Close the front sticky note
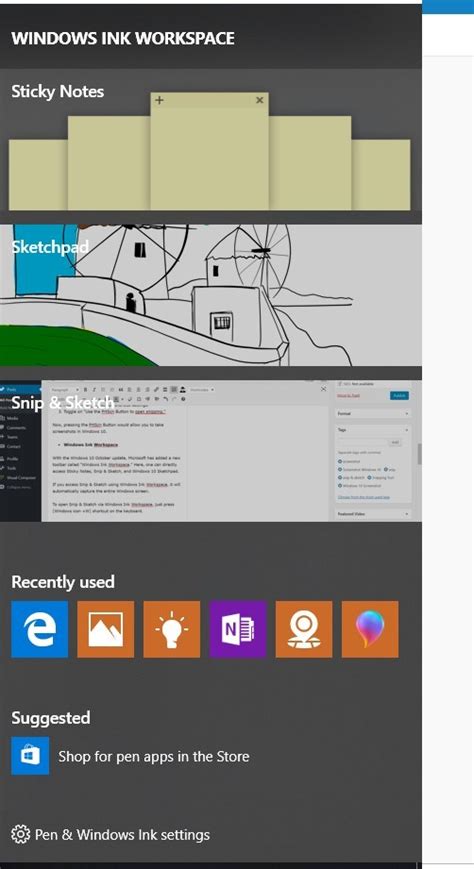The image size is (474, 869). point(259,100)
